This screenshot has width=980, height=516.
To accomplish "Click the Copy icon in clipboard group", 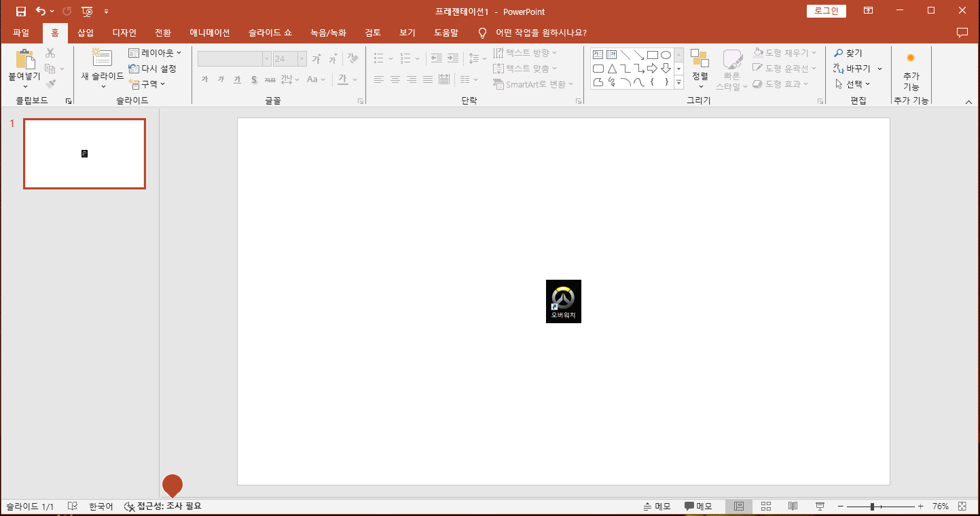I will click(x=50, y=69).
